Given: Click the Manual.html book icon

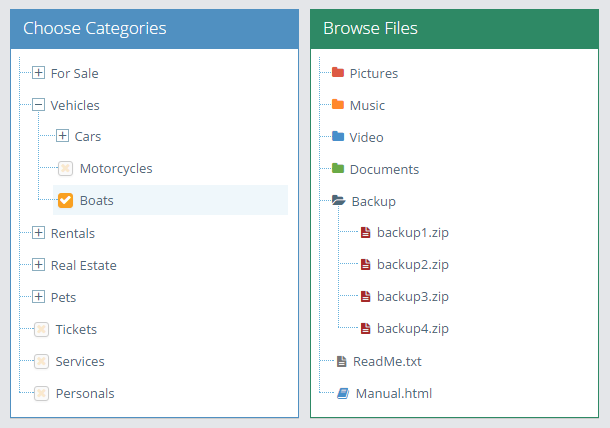Looking at the screenshot, I should (x=343, y=393).
